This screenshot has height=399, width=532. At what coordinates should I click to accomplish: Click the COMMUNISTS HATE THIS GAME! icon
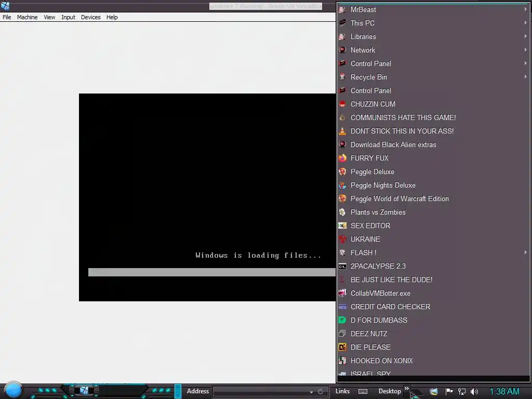coord(342,117)
